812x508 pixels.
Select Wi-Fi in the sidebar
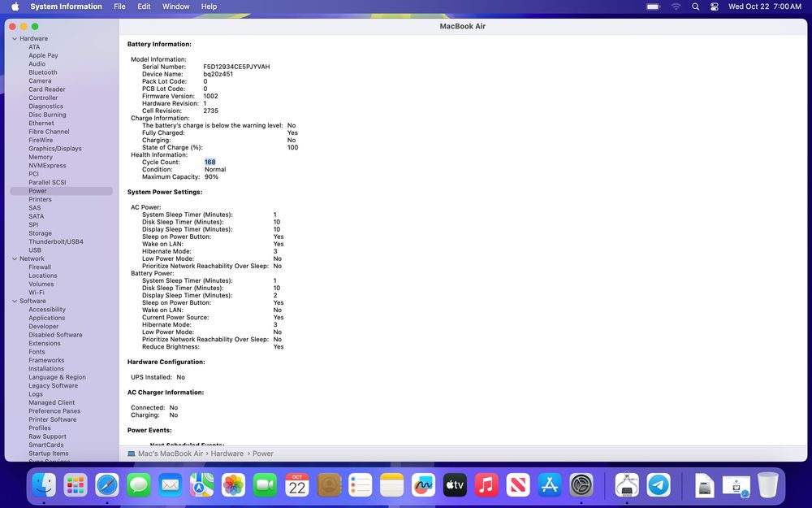click(37, 293)
